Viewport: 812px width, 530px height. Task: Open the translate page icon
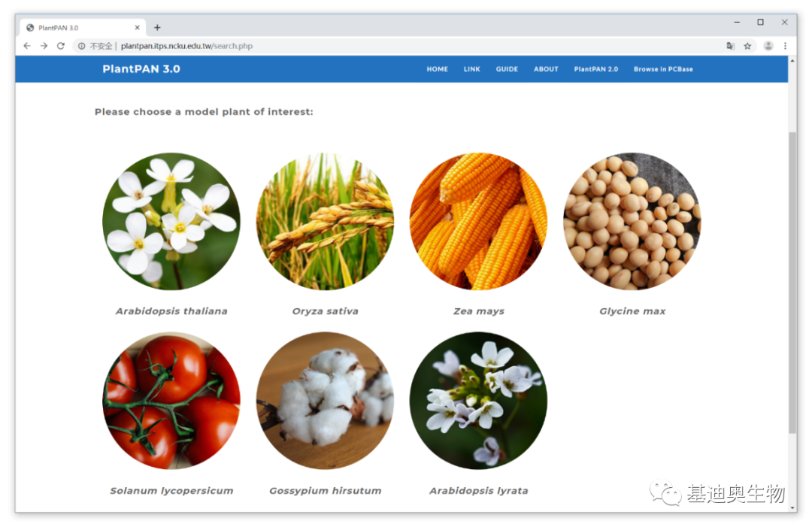click(730, 46)
